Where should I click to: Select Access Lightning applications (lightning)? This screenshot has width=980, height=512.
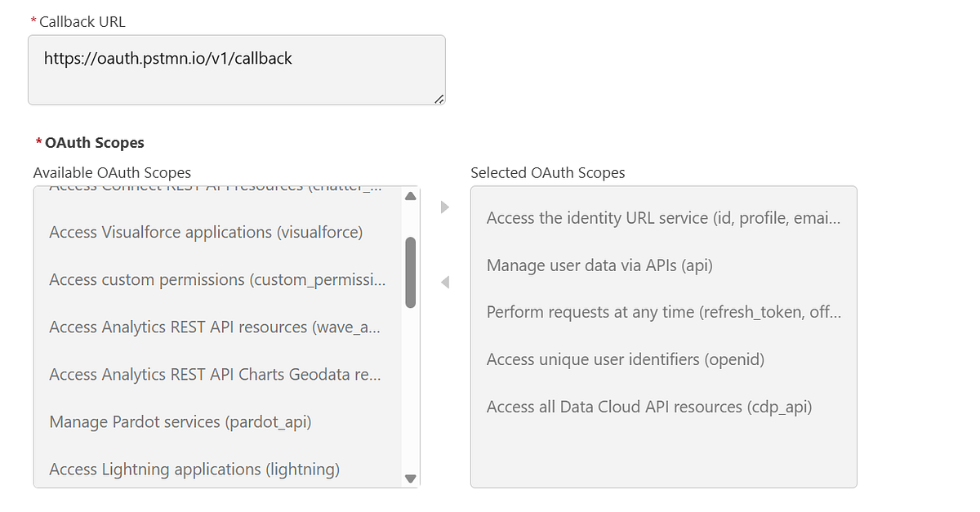tap(194, 469)
